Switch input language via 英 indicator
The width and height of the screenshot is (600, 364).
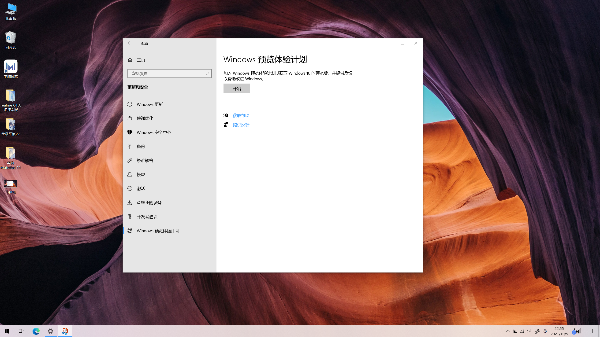pyautogui.click(x=545, y=331)
